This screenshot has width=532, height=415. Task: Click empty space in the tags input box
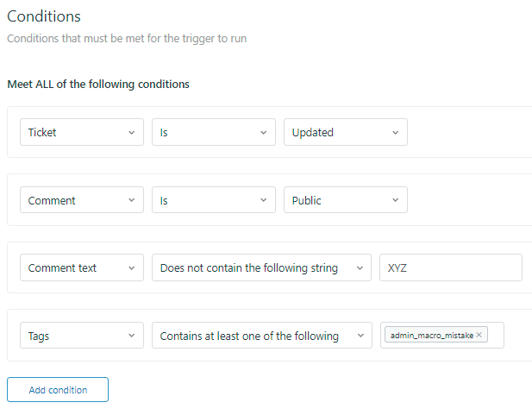(x=496, y=336)
